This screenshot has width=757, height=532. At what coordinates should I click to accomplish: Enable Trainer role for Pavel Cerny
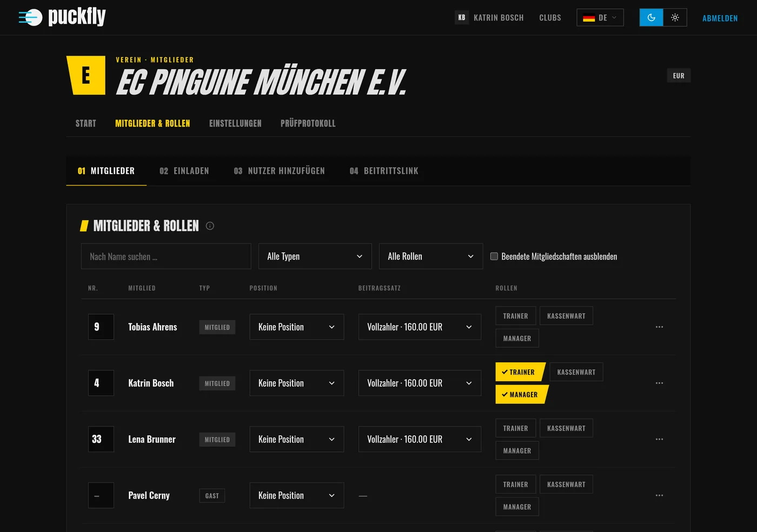[x=516, y=484]
